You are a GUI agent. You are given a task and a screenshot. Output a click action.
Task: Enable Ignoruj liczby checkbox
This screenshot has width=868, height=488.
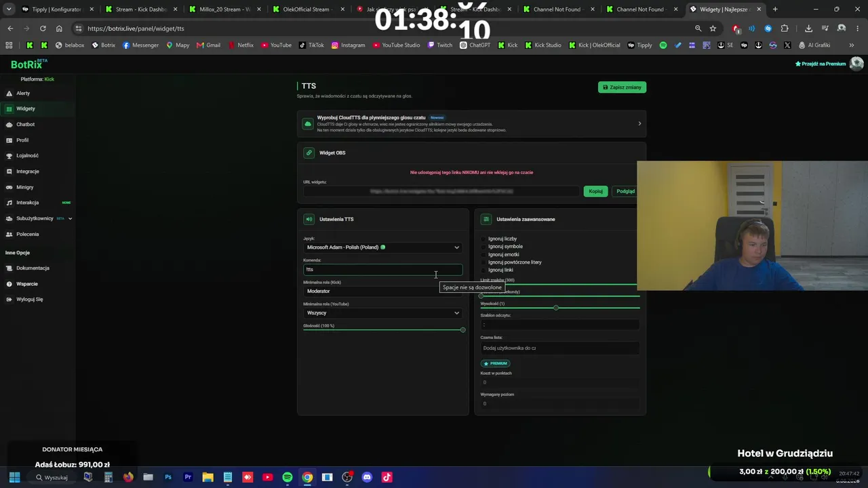click(484, 239)
